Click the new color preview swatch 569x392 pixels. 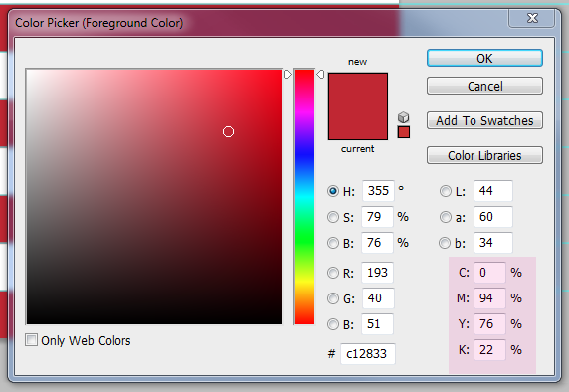click(x=358, y=90)
